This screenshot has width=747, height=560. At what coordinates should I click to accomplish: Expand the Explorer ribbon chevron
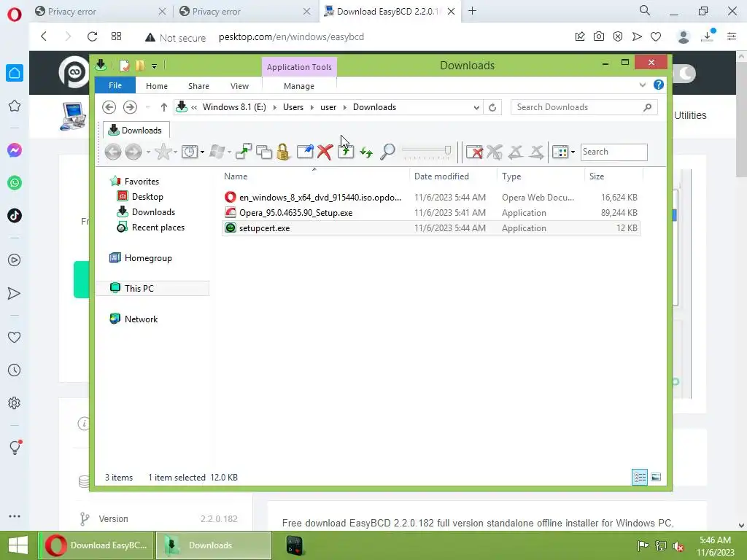642,85
